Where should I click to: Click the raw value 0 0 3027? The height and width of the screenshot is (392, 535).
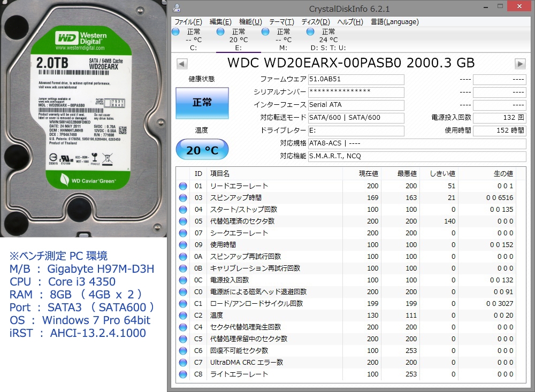coord(500,304)
